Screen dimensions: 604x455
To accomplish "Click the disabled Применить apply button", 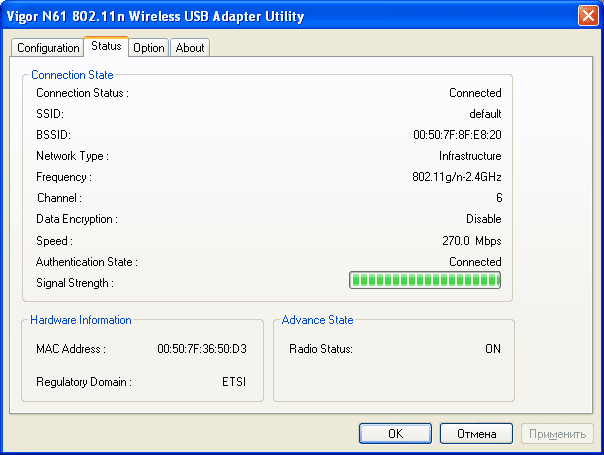I will click(557, 434).
